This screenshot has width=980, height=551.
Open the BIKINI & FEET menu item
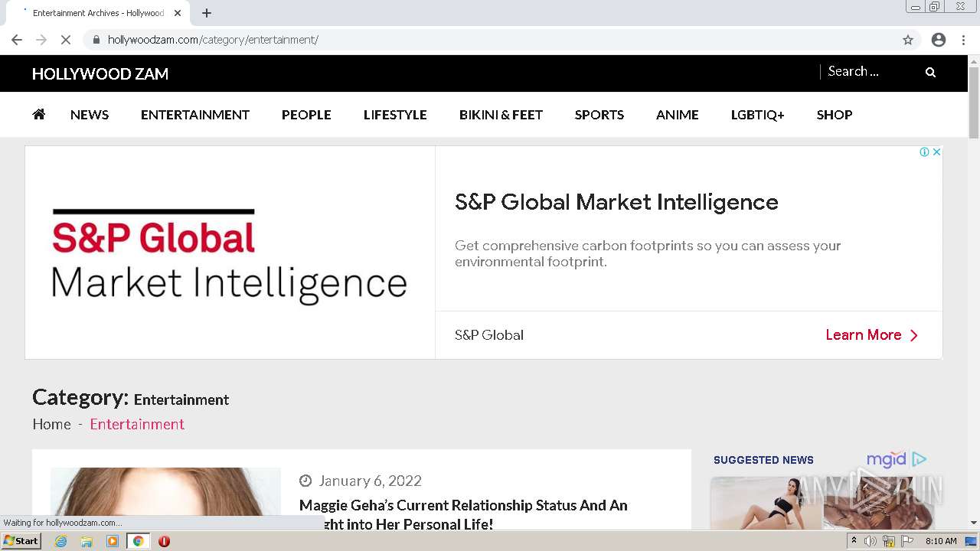pos(501,114)
